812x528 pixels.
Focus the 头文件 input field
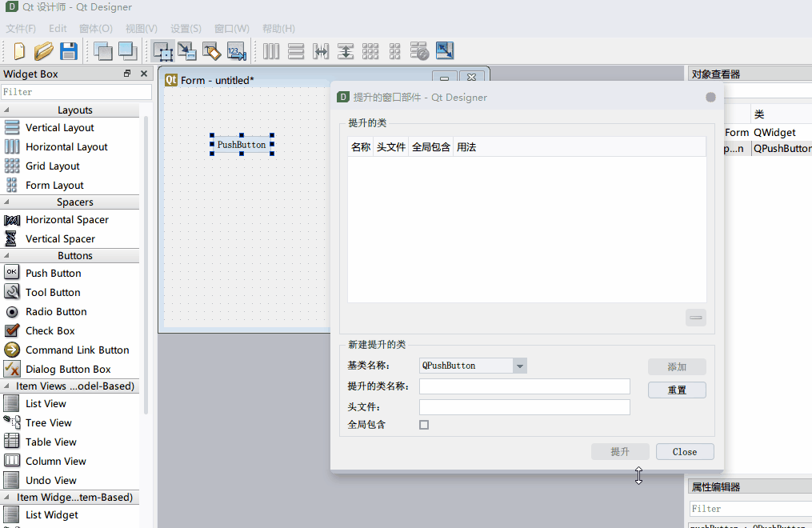click(525, 407)
